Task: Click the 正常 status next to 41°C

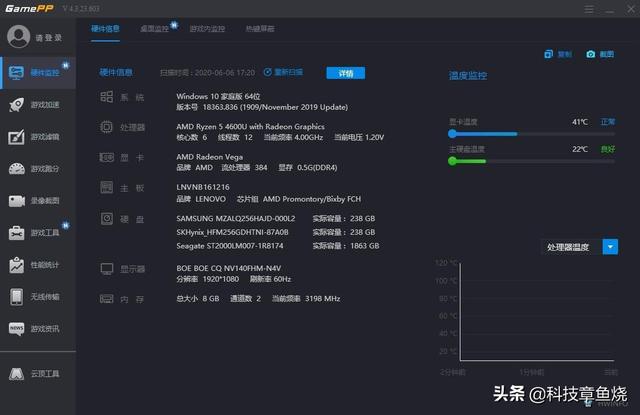Action: 608,122
